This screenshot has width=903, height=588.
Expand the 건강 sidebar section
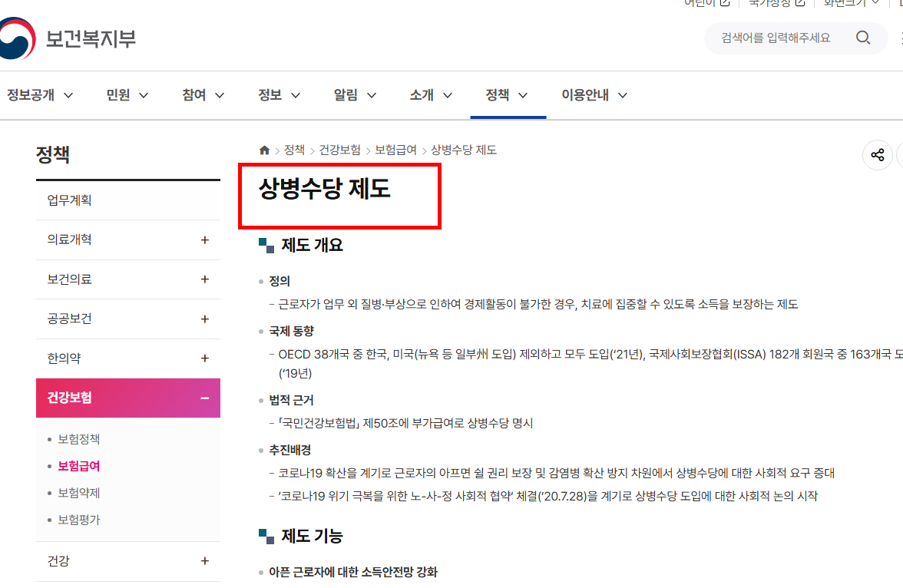pos(204,561)
